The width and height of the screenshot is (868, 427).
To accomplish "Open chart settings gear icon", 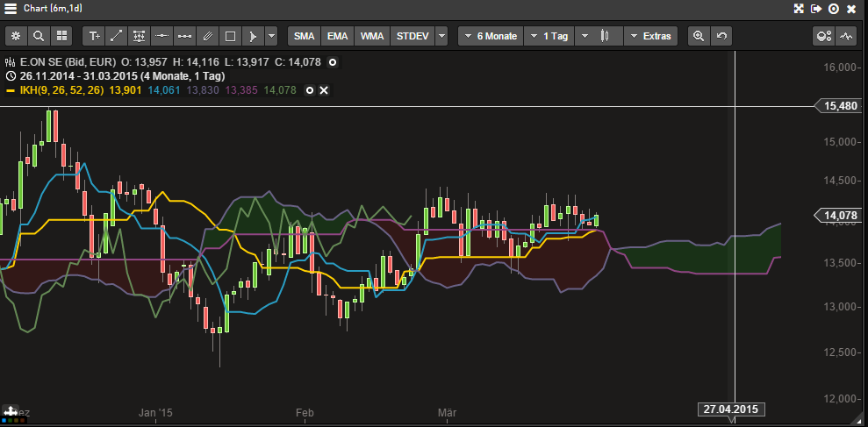I will click(16, 37).
